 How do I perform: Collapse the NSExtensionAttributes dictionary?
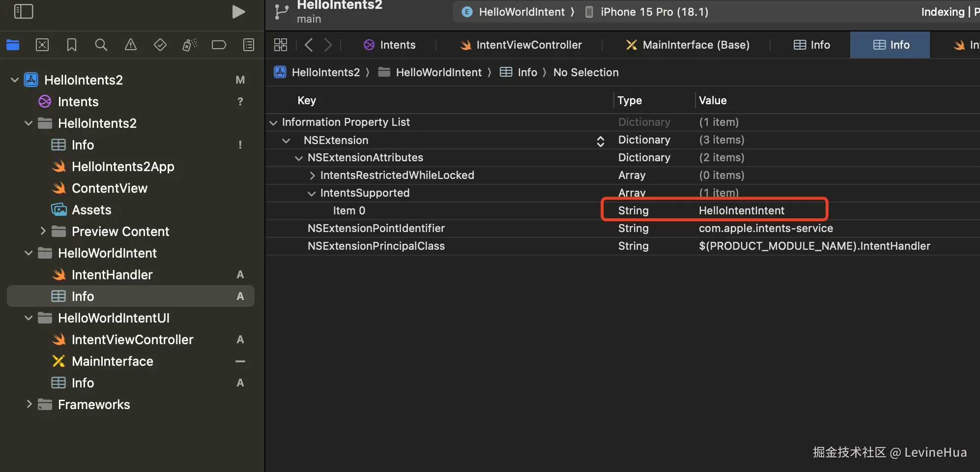pos(299,158)
